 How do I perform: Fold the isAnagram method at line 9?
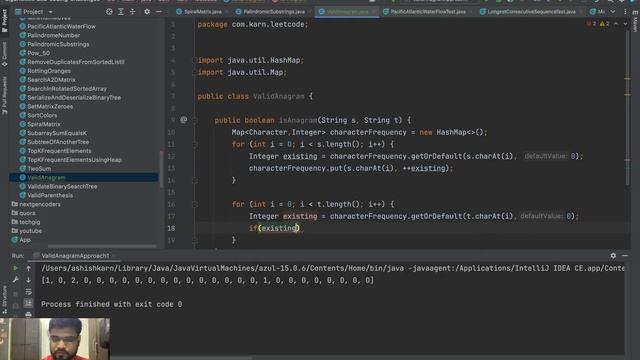pos(195,120)
